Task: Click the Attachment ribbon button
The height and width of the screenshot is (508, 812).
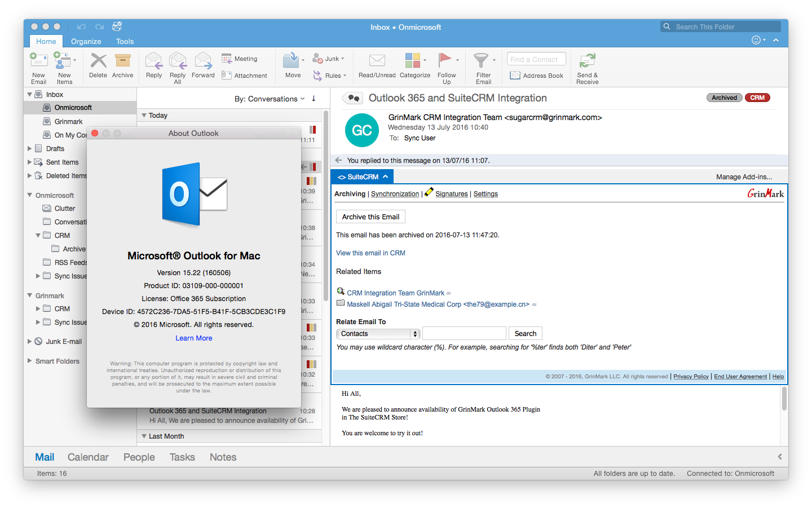Action: click(x=244, y=76)
